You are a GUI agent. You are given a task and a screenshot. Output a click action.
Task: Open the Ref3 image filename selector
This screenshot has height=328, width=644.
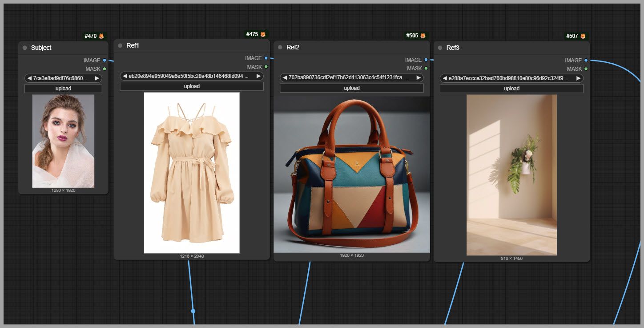click(511, 78)
